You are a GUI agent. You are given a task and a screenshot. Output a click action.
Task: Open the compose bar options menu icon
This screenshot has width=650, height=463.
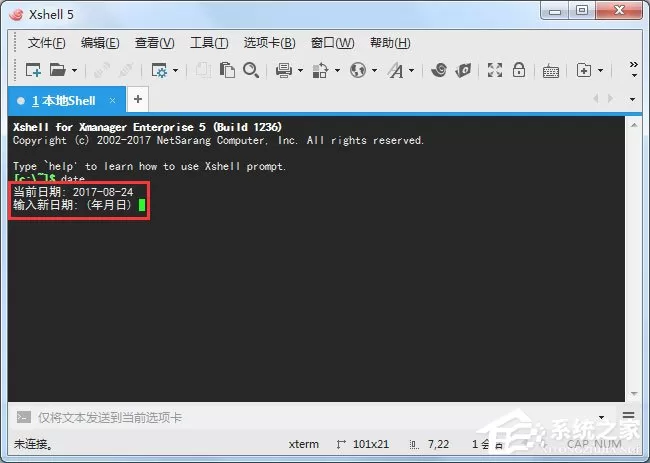628,415
